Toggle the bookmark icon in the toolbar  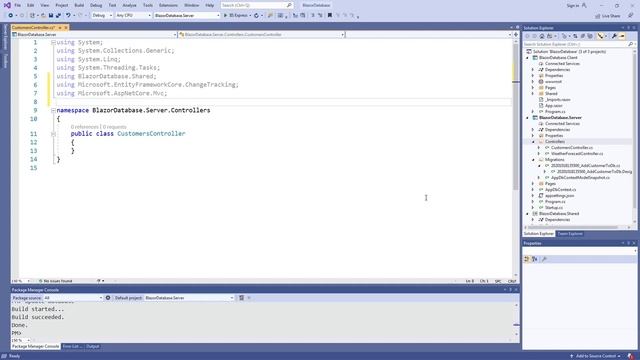pos(329,16)
